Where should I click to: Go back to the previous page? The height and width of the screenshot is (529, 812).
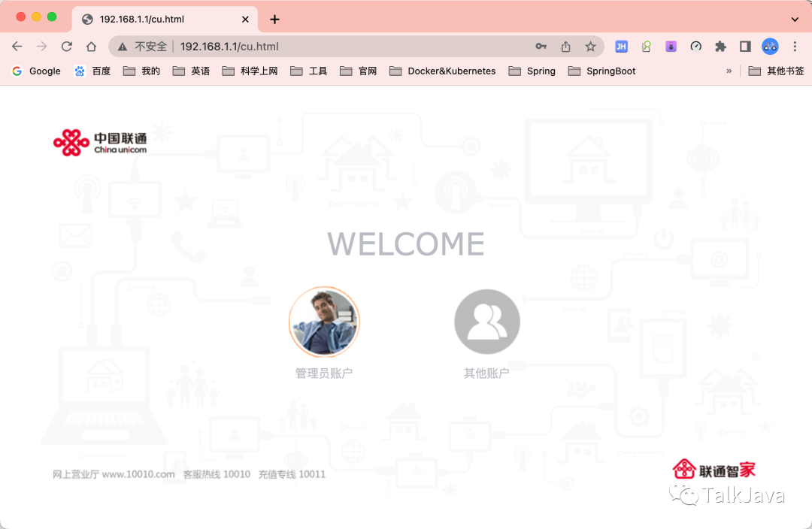pos(17,47)
